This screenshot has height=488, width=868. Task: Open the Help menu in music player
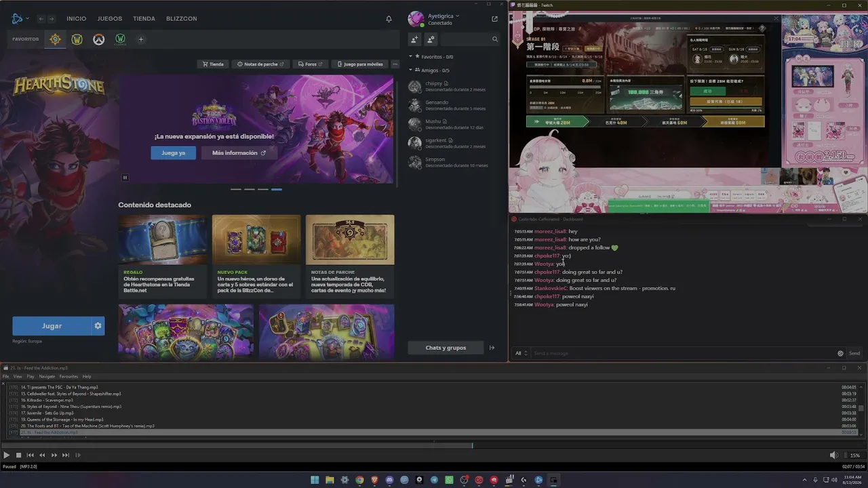click(87, 376)
